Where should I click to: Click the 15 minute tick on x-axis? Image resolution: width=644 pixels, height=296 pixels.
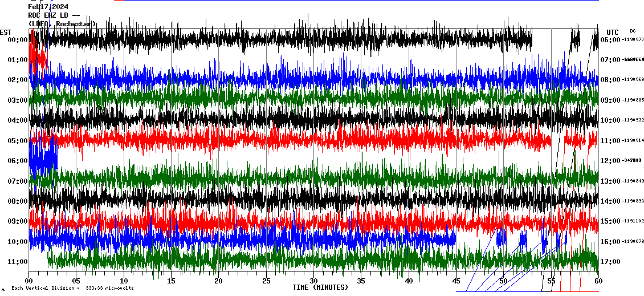171,281
